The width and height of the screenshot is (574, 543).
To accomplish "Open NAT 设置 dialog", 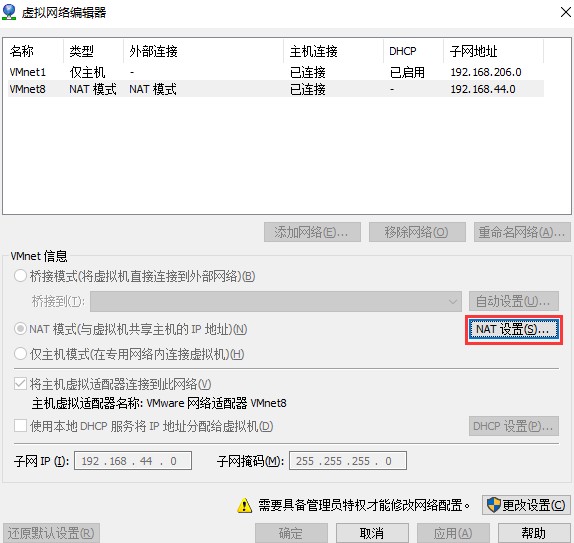I will 513,330.
